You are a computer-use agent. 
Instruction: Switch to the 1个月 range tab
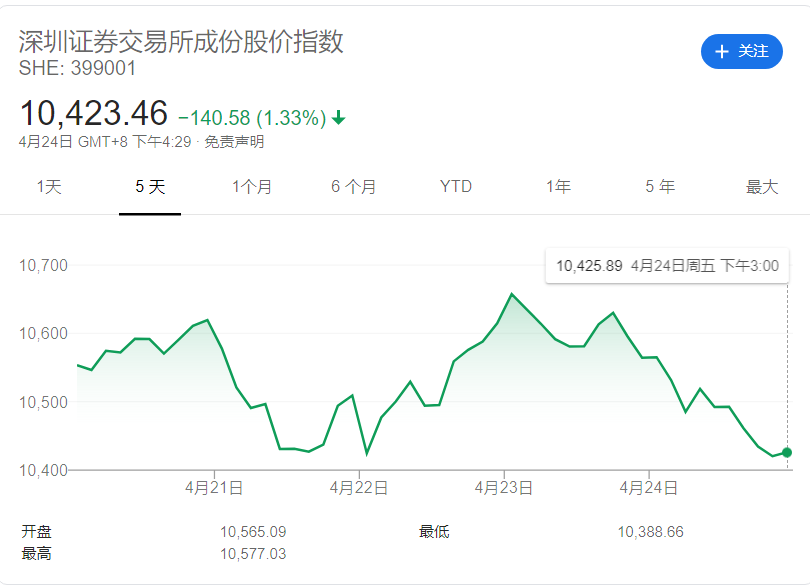pyautogui.click(x=252, y=187)
